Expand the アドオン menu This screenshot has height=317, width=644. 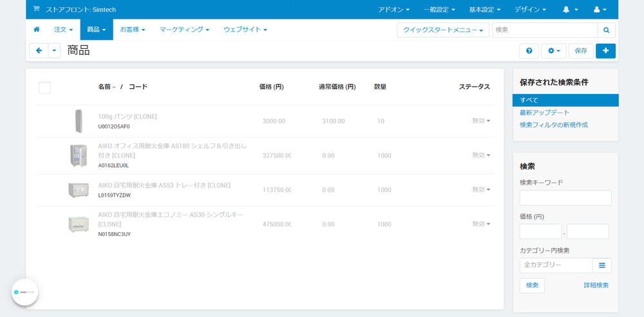point(393,10)
